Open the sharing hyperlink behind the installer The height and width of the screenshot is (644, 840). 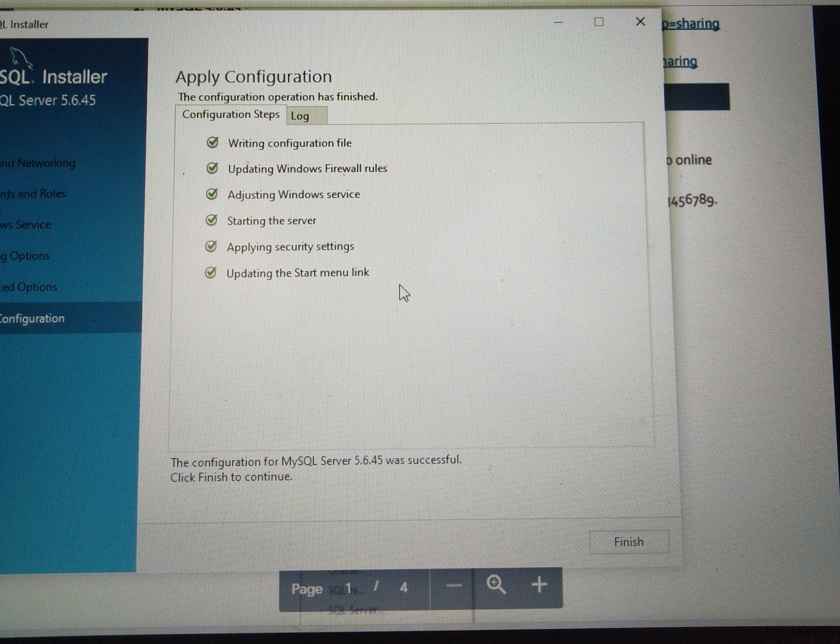[691, 24]
